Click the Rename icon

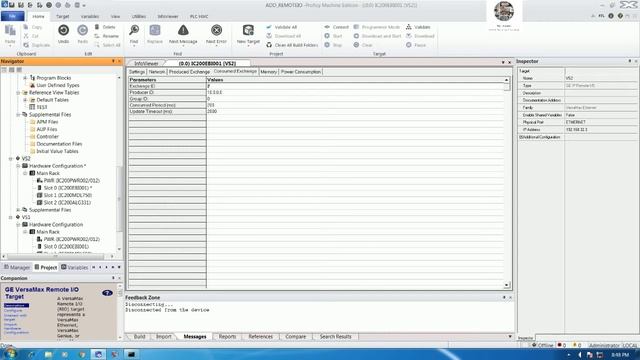pos(97,36)
